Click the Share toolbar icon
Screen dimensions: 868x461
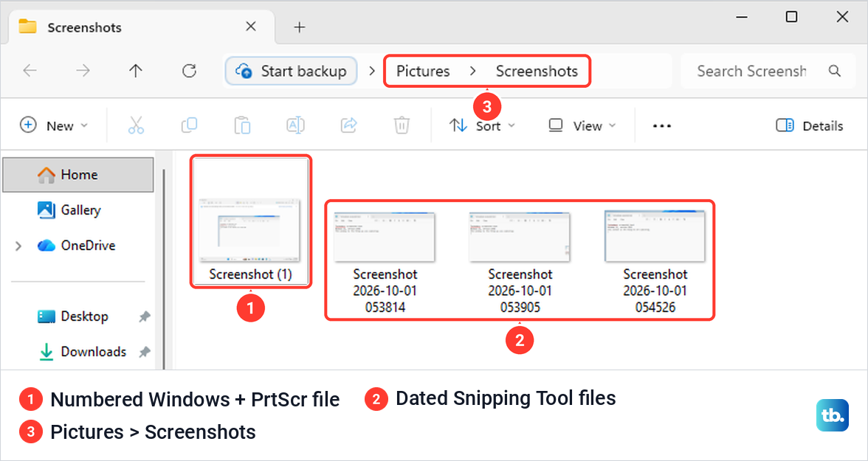(x=348, y=125)
